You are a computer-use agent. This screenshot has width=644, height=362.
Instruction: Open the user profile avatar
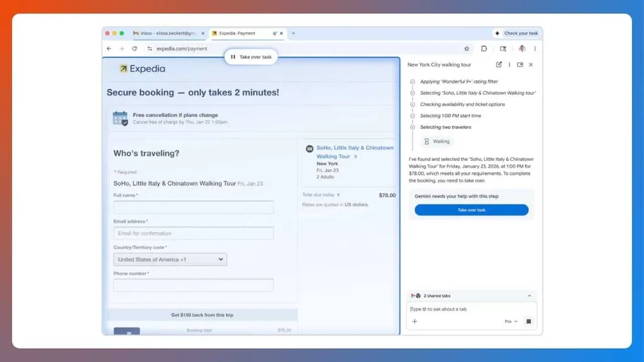point(522,48)
